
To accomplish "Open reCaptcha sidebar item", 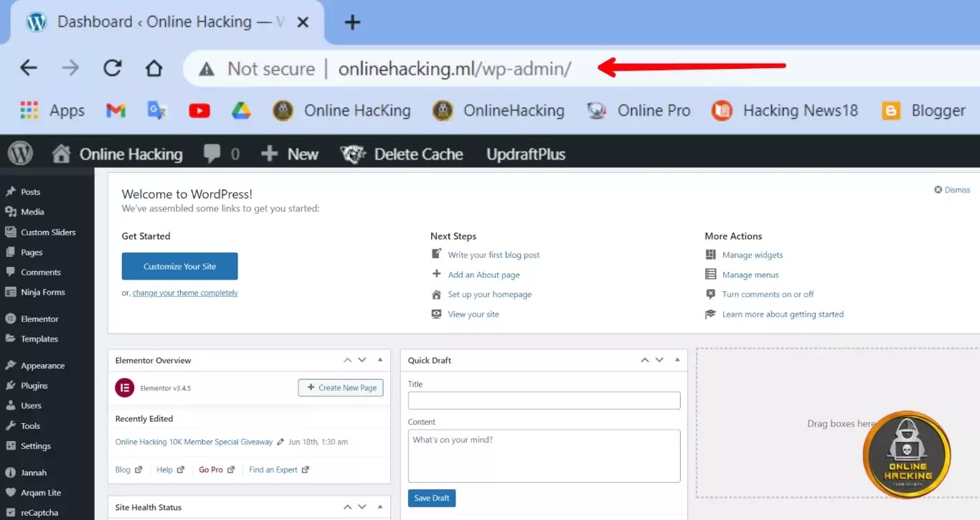I will tap(39, 513).
